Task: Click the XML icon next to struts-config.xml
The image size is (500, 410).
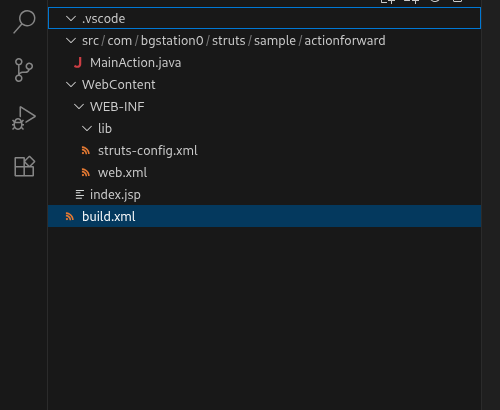Action: [x=86, y=151]
